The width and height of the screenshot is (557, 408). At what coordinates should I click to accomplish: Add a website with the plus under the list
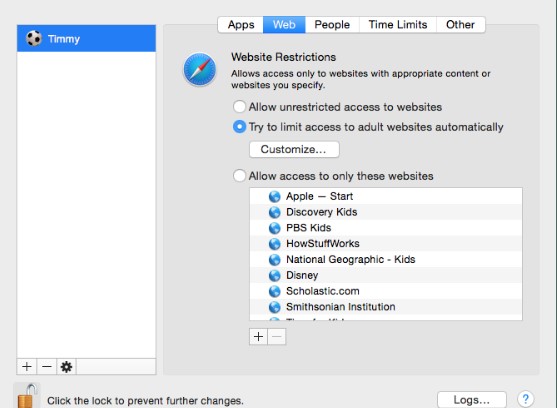tap(258, 336)
